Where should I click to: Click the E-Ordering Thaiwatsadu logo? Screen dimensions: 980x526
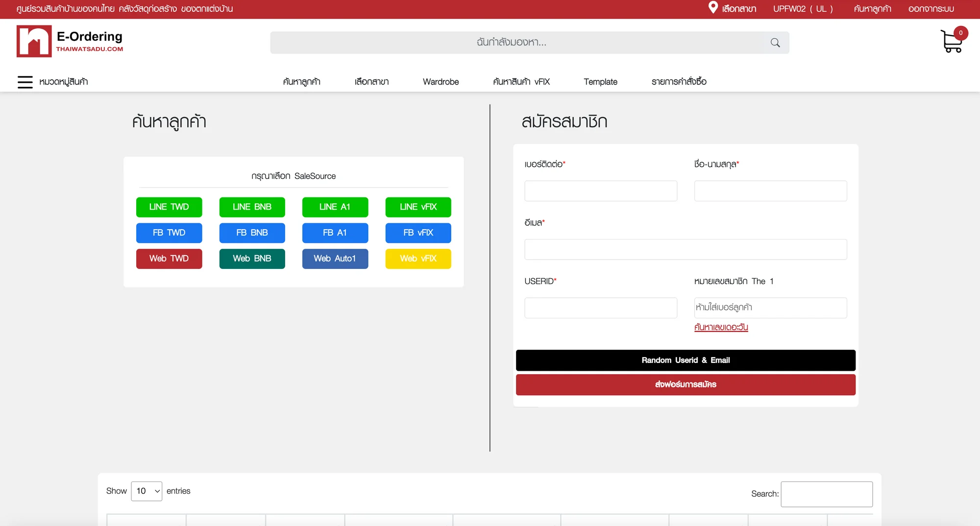coord(70,41)
